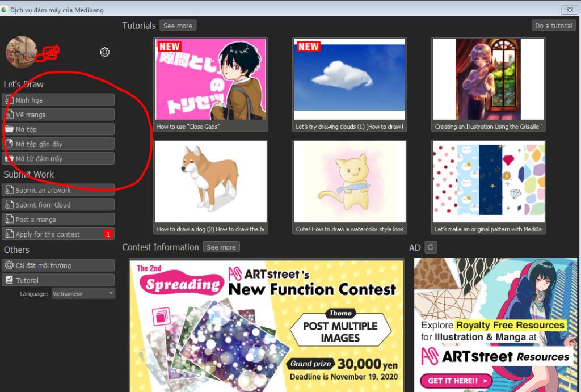Click the Do a tutorial button

[554, 26]
